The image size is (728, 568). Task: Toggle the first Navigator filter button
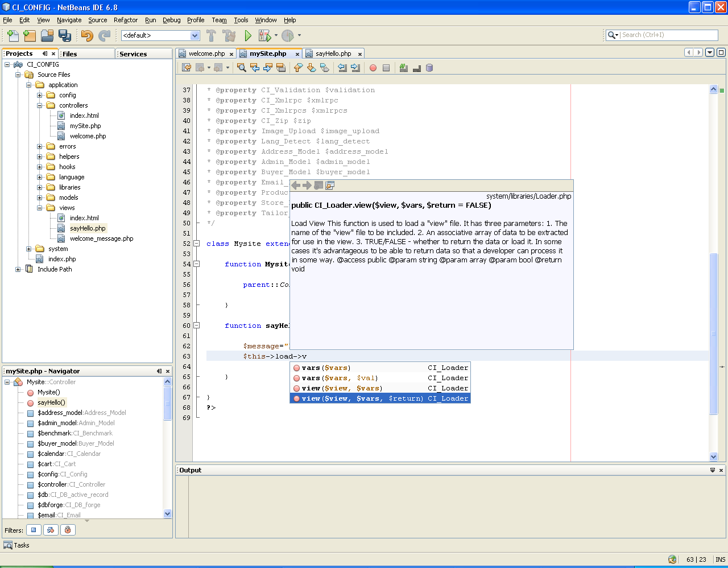(34, 530)
